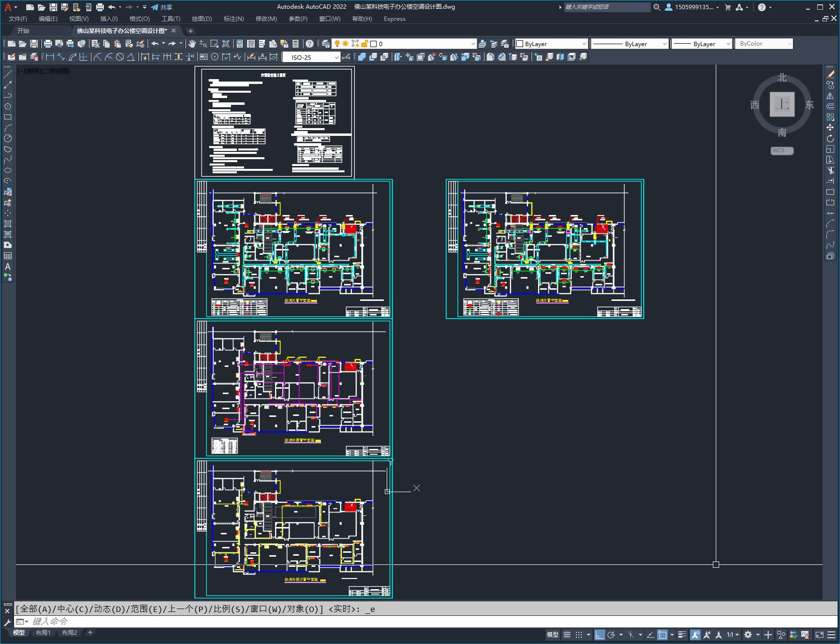Click the Trim modify tool
The width and height of the screenshot is (840, 644).
point(830,170)
